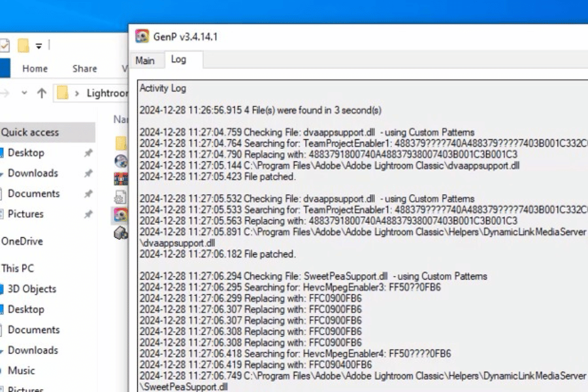Click the GenP icon in the title bar
Screen dimensions: 588x392
pyautogui.click(x=142, y=37)
